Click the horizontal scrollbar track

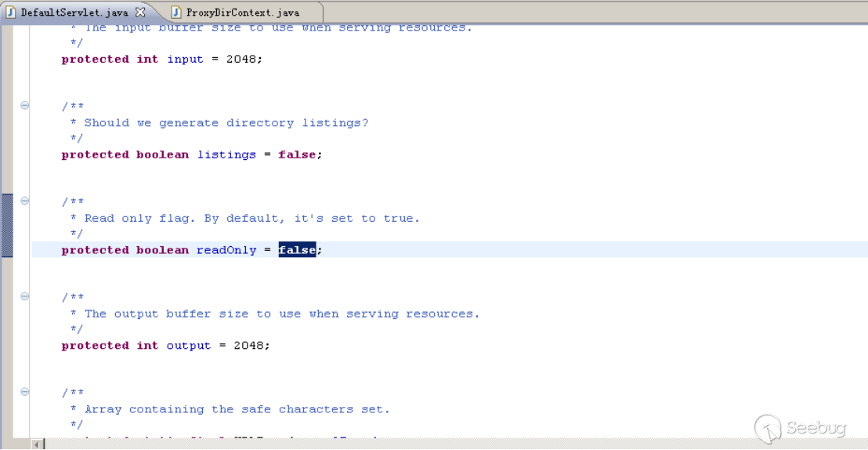point(392,444)
